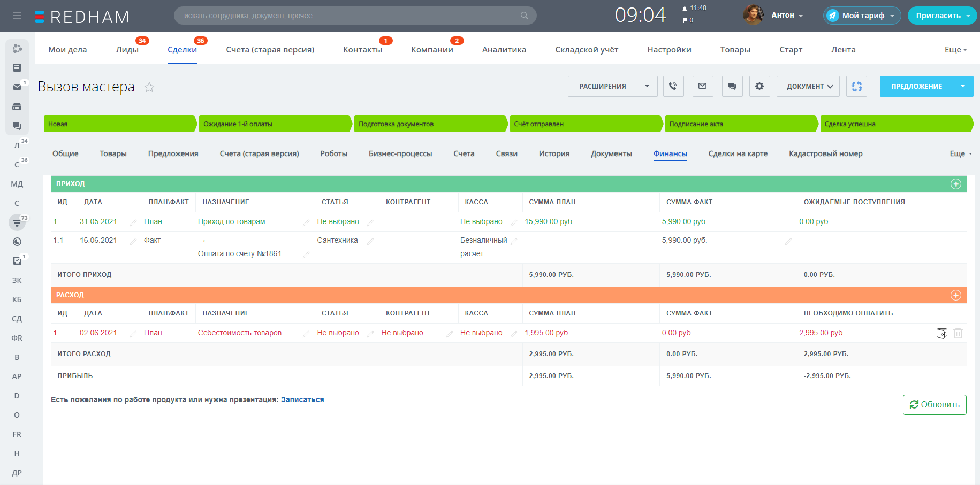Click the wallet payment icon in expense row
The width and height of the screenshot is (980, 485).
(941, 333)
